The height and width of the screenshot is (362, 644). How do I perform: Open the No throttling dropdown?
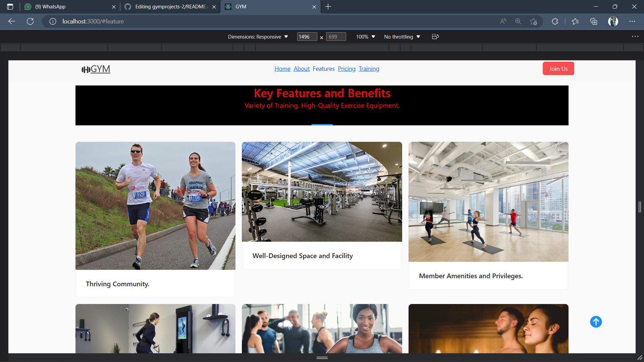coord(401,37)
